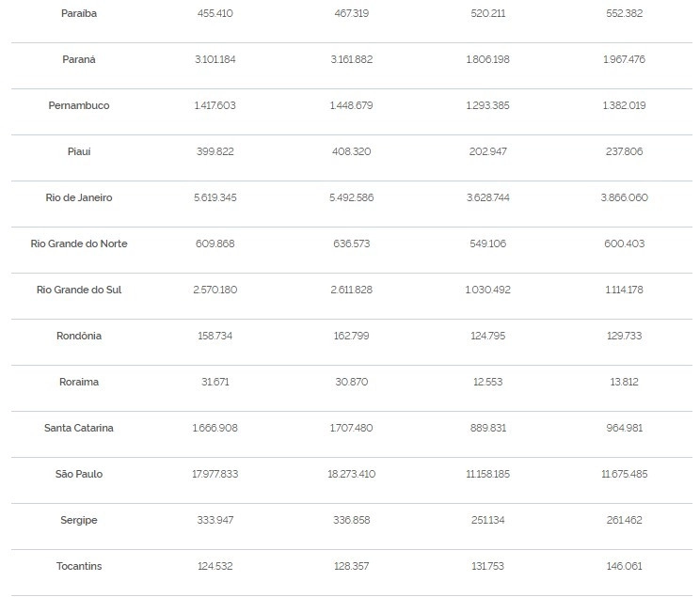Click the Roraima row label
The height and width of the screenshot is (597, 700).
click(79, 382)
